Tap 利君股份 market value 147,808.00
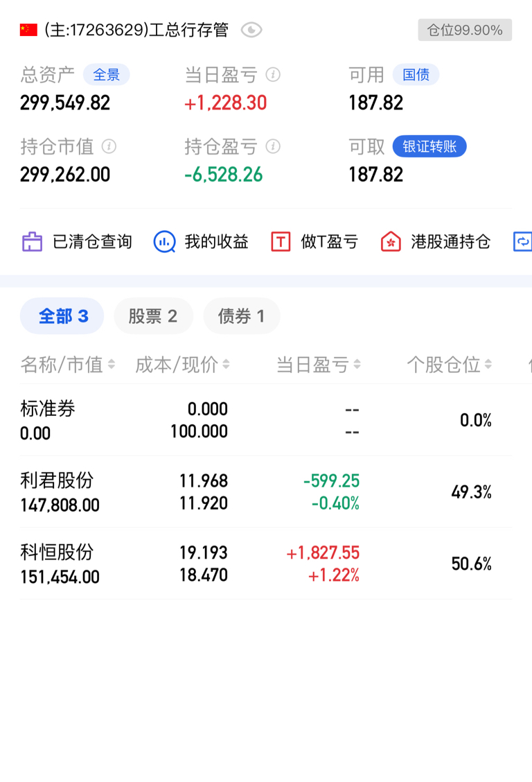This screenshot has height=782, width=532. (60, 505)
